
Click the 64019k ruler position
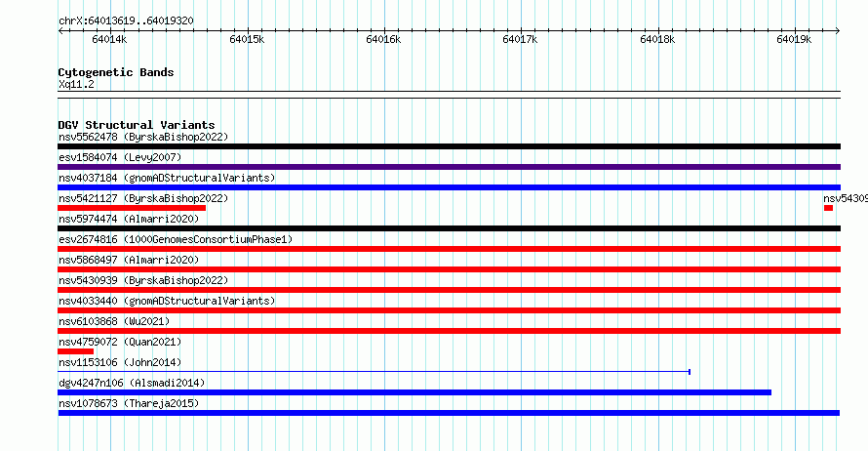(795, 39)
